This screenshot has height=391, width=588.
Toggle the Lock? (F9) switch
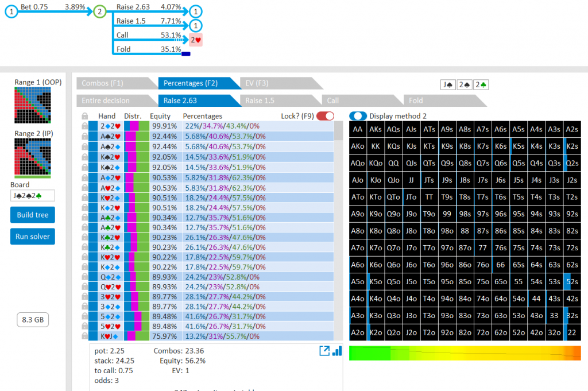(x=325, y=116)
